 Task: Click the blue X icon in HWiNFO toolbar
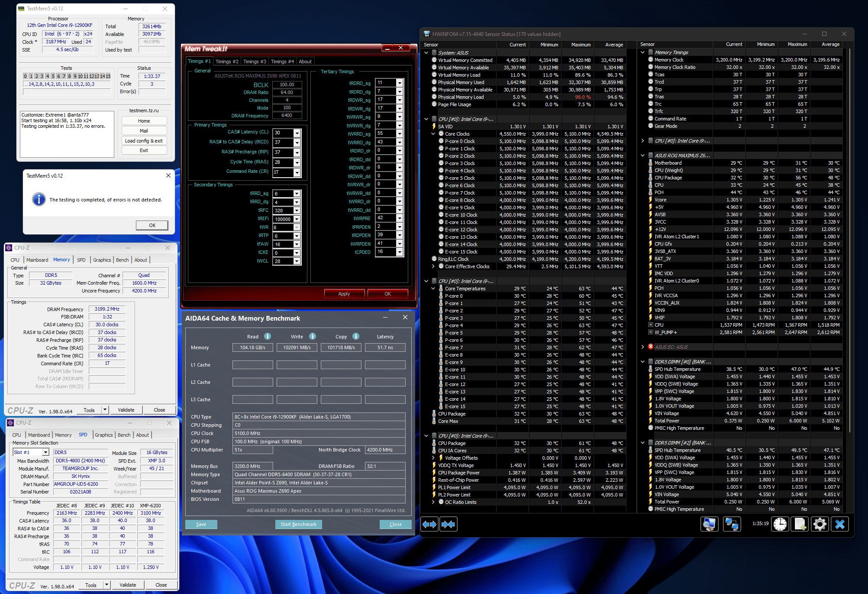coord(840,524)
